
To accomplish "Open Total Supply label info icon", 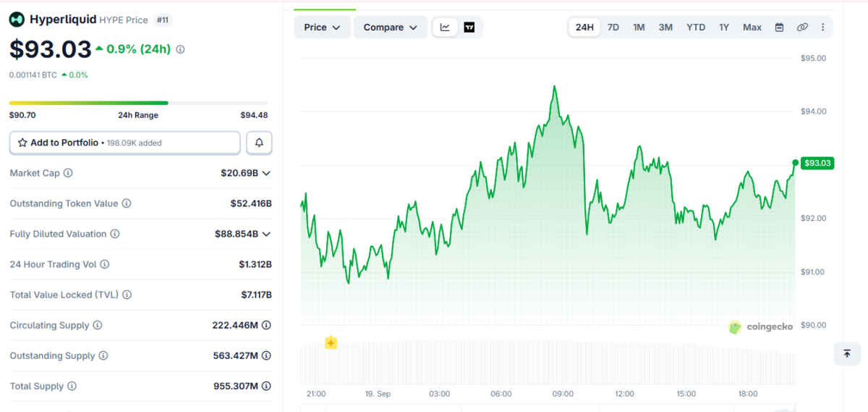I will coord(72,386).
